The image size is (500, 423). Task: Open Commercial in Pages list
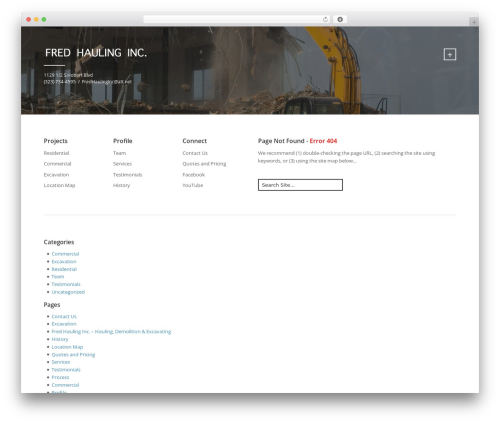coord(65,385)
